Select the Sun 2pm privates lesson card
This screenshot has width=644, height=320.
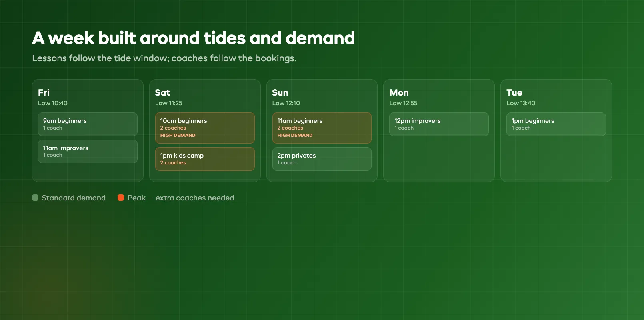click(322, 159)
